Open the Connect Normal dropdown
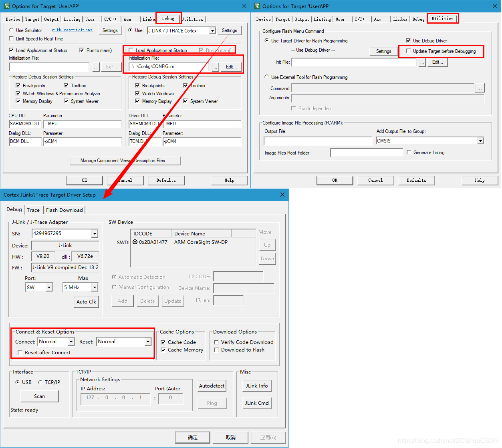502x448 pixels. 71,342
